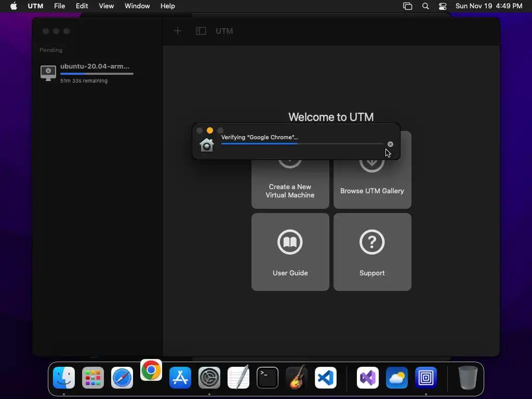Image resolution: width=532 pixels, height=399 pixels.
Task: Open Spotlight search in the menu bar
Action: [x=425, y=6]
